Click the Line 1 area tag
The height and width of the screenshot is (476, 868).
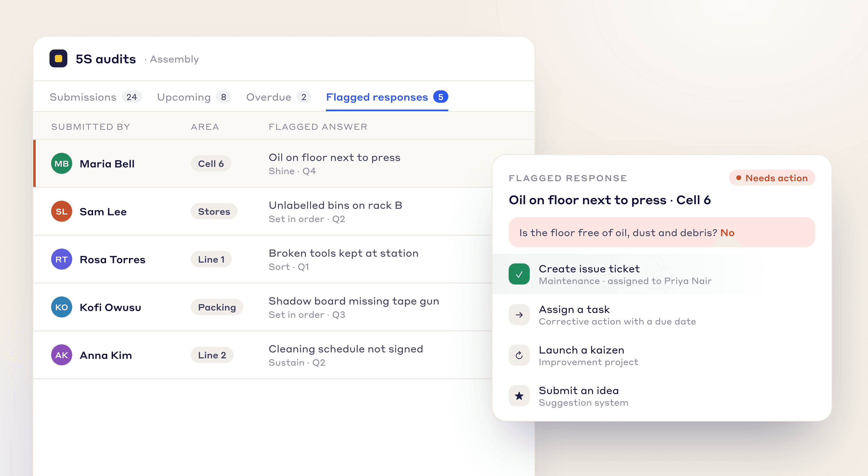[211, 259]
